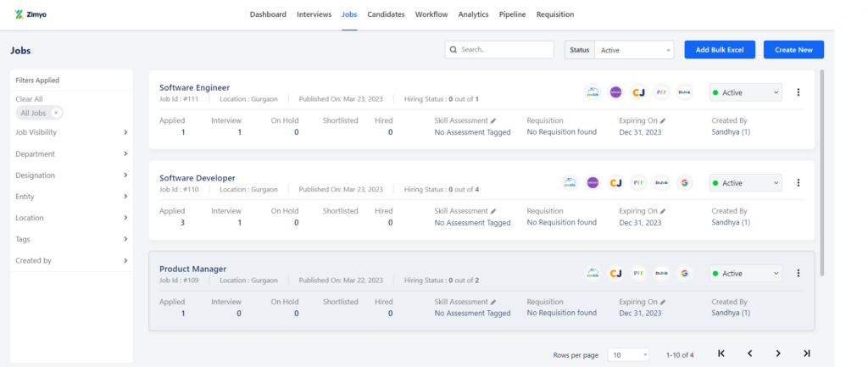Switch to the Candidates tab

386,14
